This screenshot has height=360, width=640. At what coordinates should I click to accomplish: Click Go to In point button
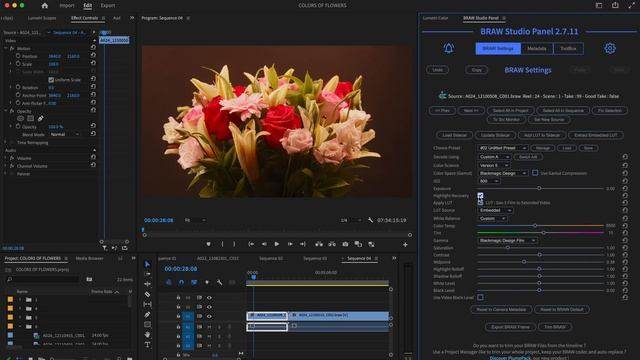click(251, 244)
